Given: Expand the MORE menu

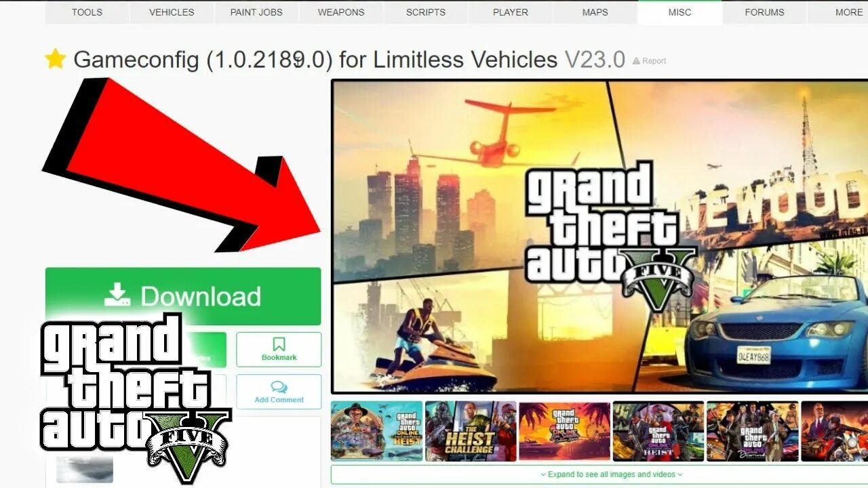Looking at the screenshot, I should click(844, 12).
